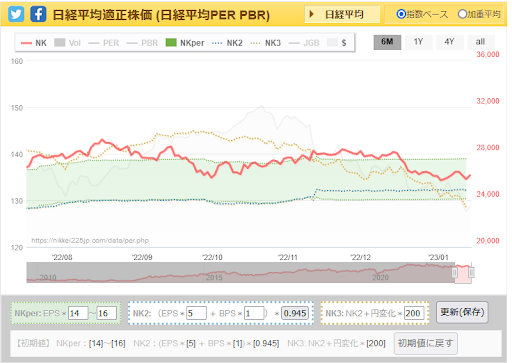512x363 pixels.
Task: Click the left handle of range navigator
Action: pos(454,273)
